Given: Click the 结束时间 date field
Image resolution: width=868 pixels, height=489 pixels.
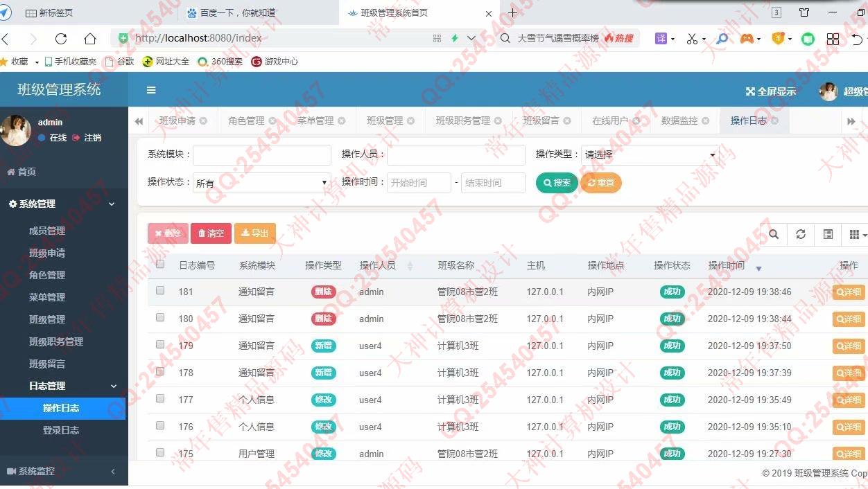Looking at the screenshot, I should pyautogui.click(x=493, y=183).
